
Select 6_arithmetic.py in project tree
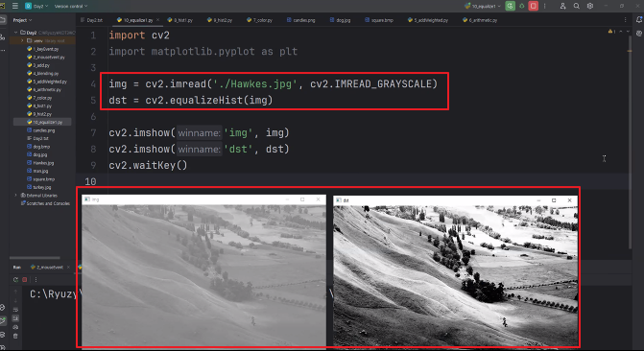pyautogui.click(x=44, y=89)
